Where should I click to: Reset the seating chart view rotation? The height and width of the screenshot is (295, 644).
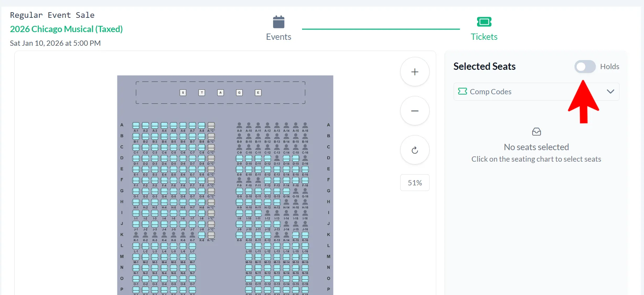(415, 150)
